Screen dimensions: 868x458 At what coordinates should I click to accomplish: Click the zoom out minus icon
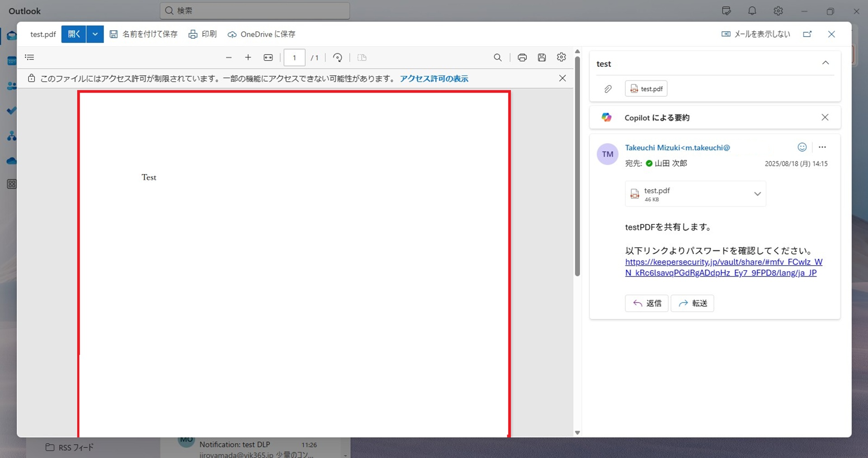pyautogui.click(x=229, y=57)
